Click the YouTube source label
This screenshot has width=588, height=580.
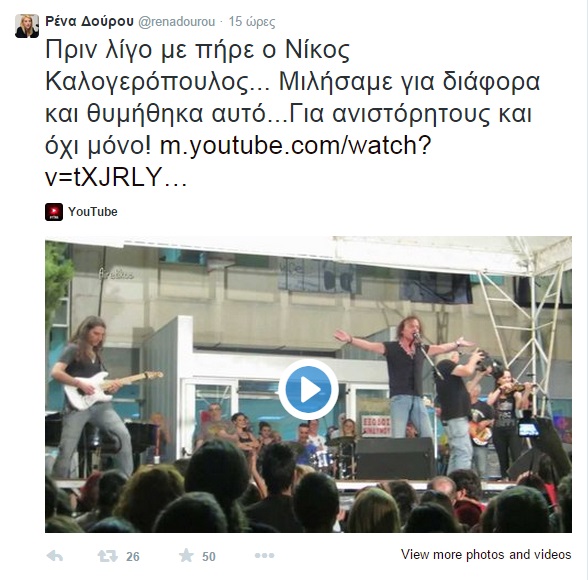[x=93, y=212]
